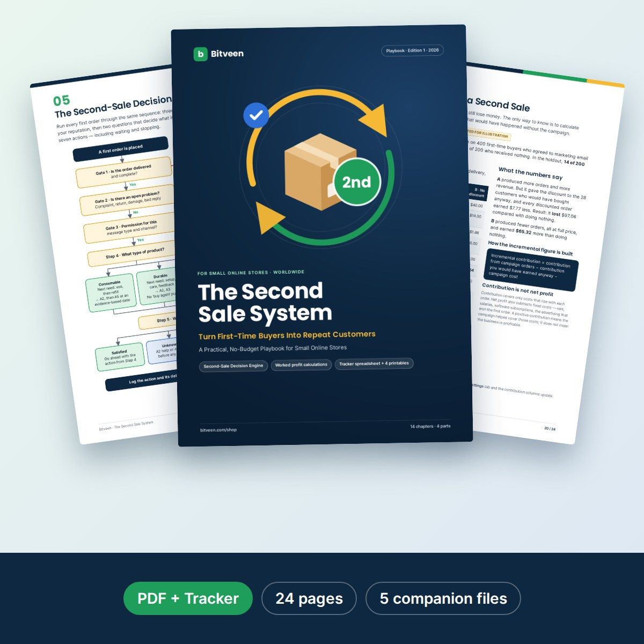Select the '24 pages' pill
Screen dimensions: 644x644
pyautogui.click(x=309, y=598)
